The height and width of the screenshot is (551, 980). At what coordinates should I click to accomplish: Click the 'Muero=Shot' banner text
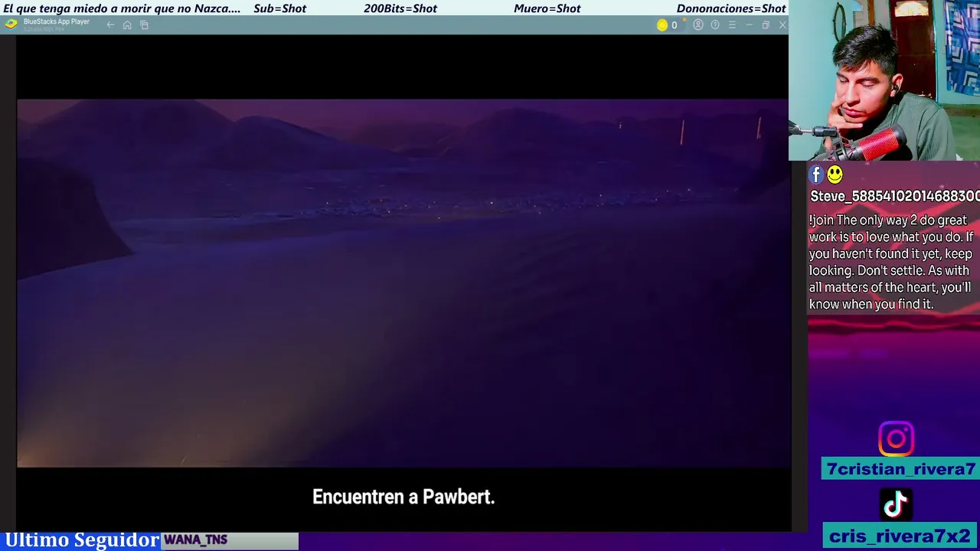[547, 8]
